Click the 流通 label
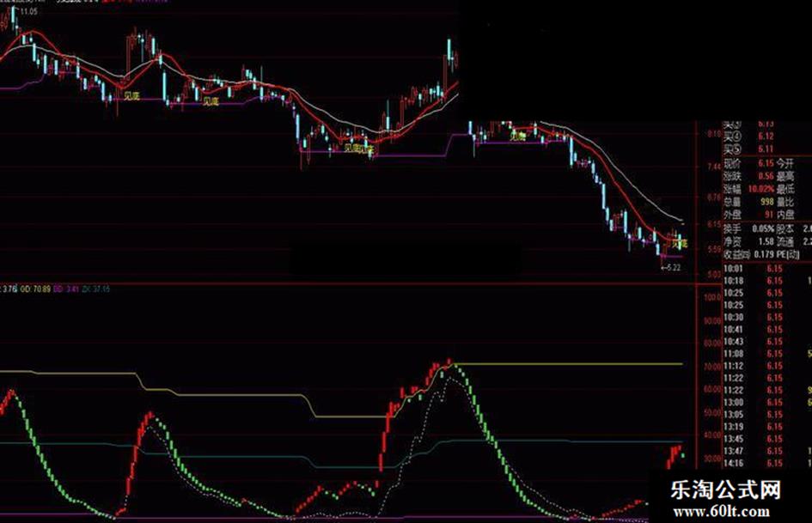The width and height of the screenshot is (812, 523). [785, 241]
